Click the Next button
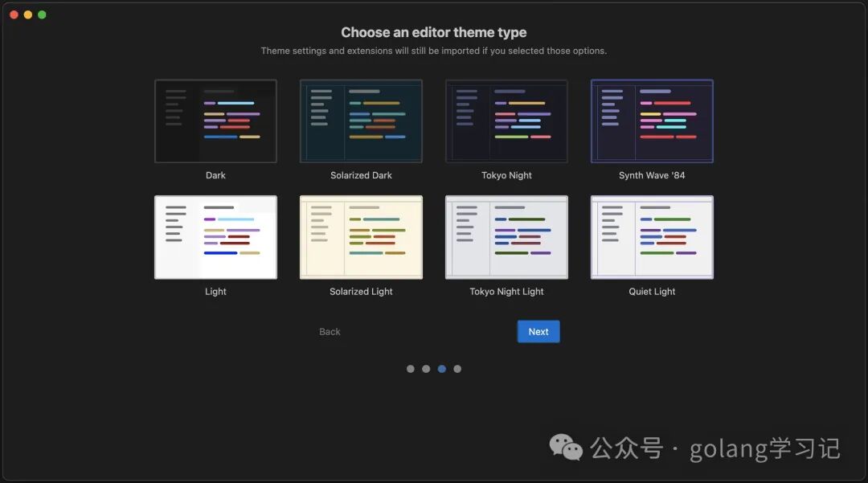The image size is (868, 483). click(x=538, y=331)
